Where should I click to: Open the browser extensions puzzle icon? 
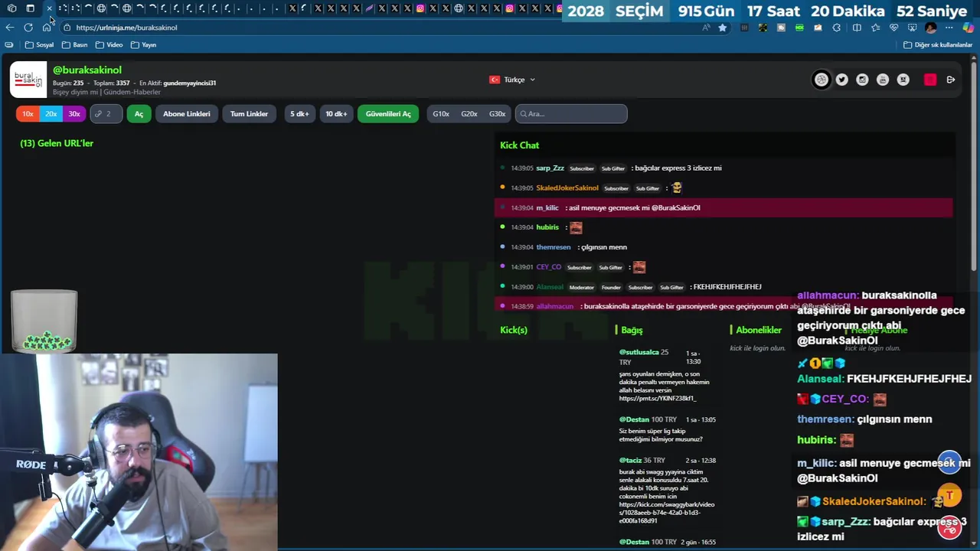coord(836,28)
